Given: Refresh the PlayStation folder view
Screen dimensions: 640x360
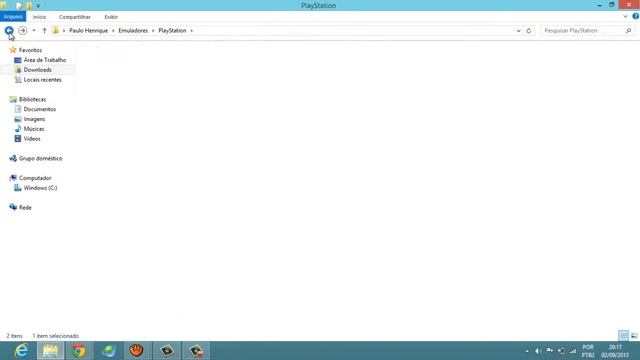Looking at the screenshot, I should tap(529, 31).
